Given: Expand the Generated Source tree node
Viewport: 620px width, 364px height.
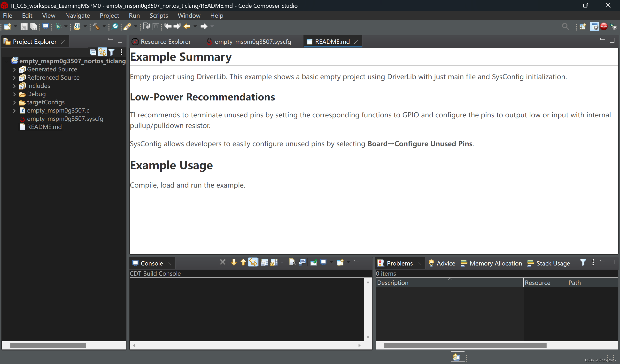Looking at the screenshot, I should pos(14,70).
